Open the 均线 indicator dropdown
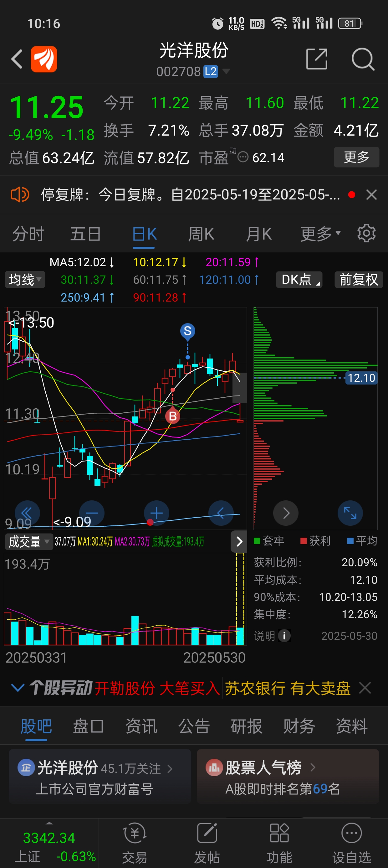This screenshot has width=388, height=868. click(x=25, y=279)
